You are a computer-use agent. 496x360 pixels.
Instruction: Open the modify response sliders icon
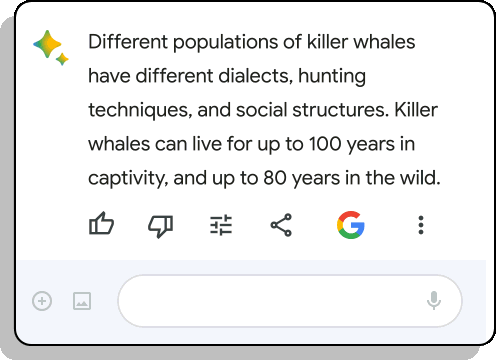(221, 225)
